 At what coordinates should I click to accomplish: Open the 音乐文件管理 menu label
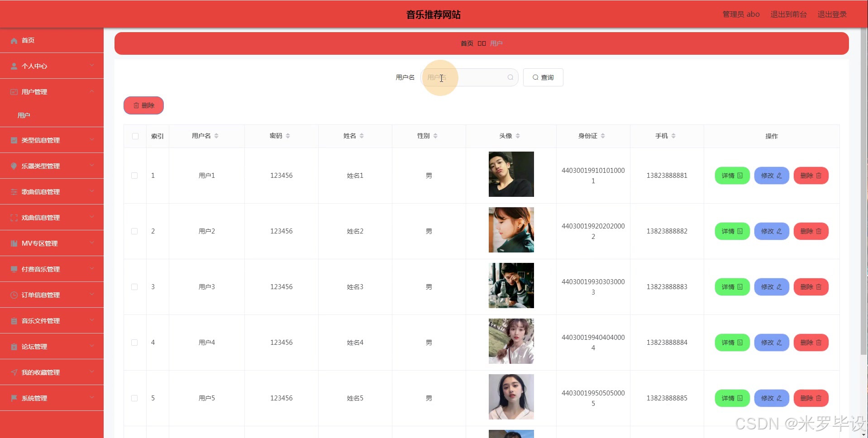[x=41, y=321]
